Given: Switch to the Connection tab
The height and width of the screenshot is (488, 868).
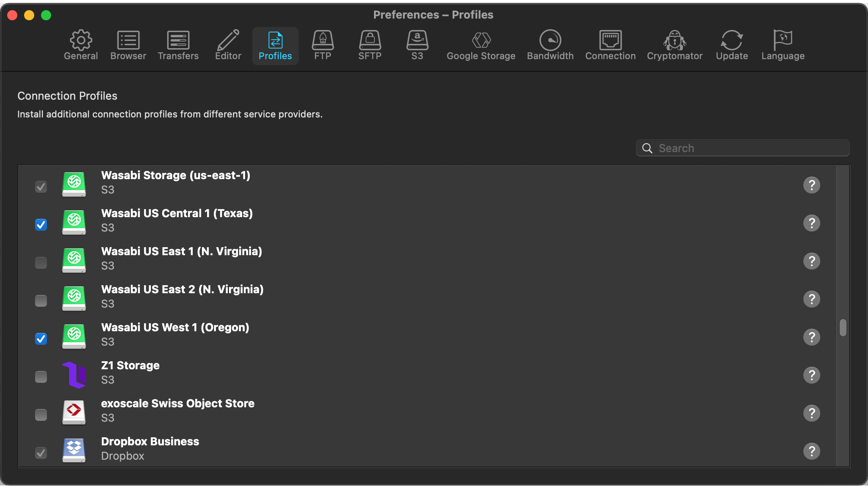Looking at the screenshot, I should pos(610,46).
